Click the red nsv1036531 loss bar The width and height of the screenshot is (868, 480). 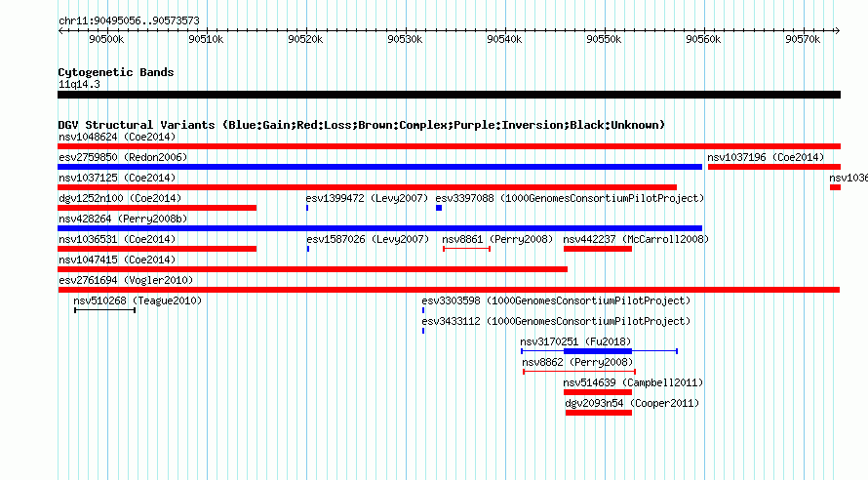(157, 249)
